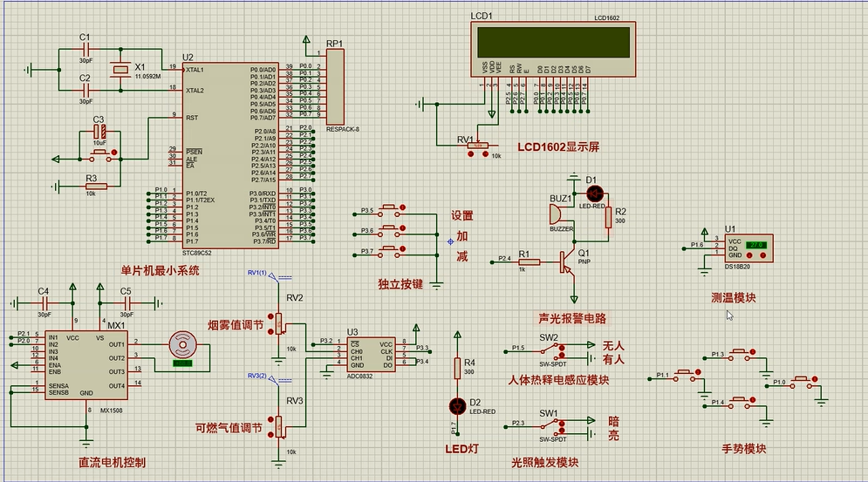Adjust the RV3 combustible gas potentiometer
This screenshot has width=868, height=482.
coord(281,425)
